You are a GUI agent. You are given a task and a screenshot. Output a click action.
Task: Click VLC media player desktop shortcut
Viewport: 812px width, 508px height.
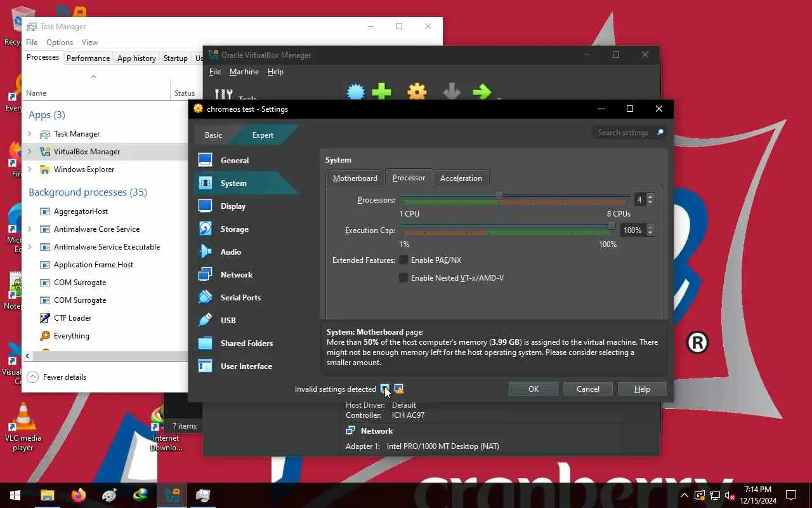23,427
